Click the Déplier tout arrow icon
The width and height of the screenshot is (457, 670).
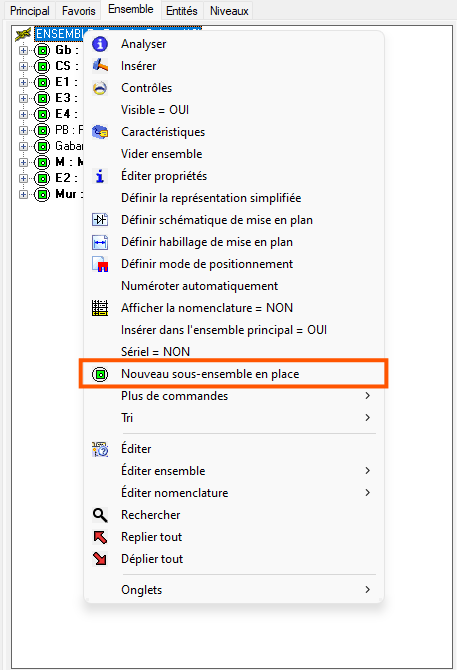[100, 559]
